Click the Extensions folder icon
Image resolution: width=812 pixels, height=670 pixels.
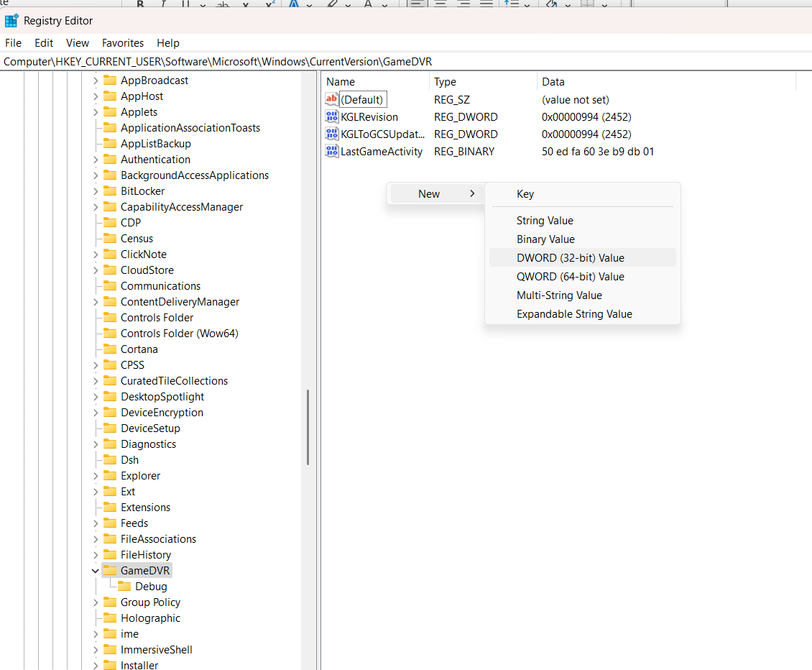110,508
